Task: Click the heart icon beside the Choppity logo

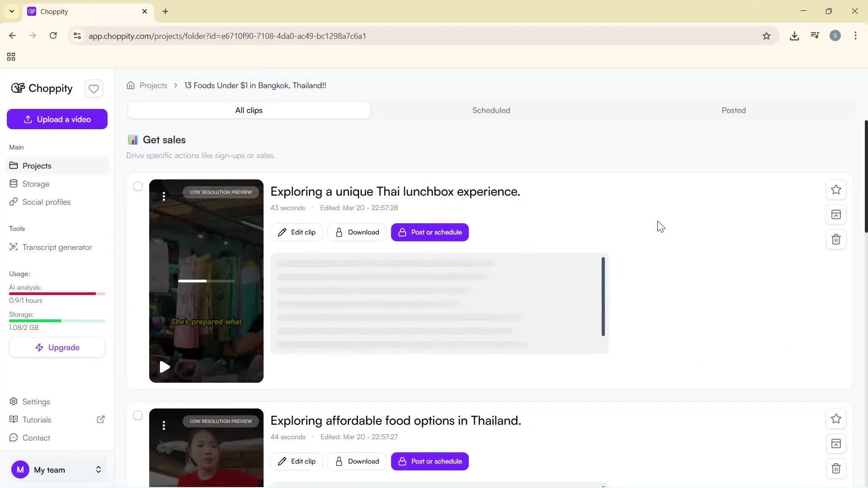Action: click(x=94, y=89)
